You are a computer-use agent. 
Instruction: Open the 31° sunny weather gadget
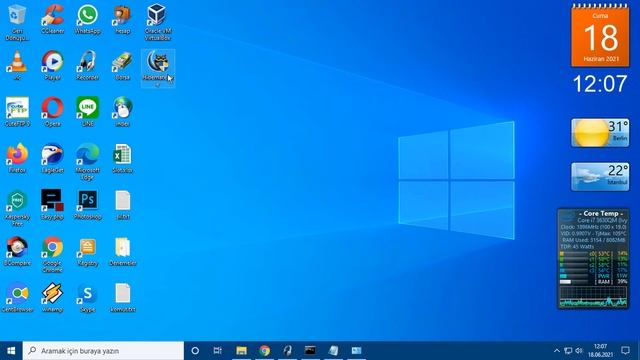pos(600,133)
